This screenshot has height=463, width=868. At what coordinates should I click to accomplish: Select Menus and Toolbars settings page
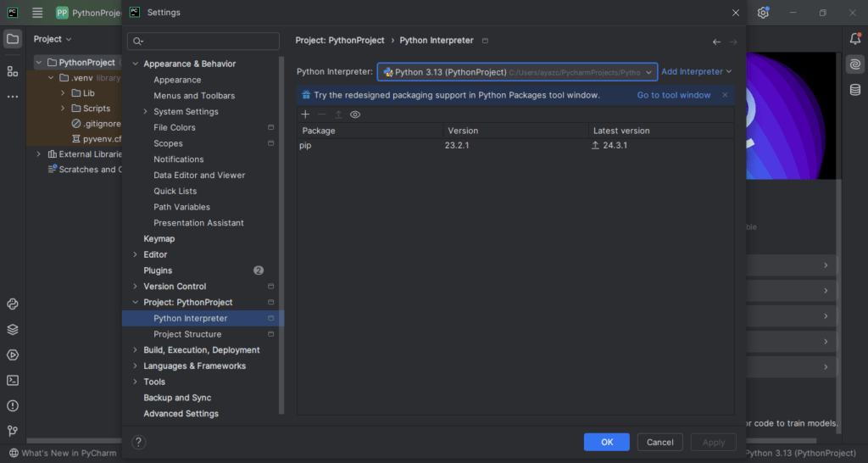coord(194,96)
